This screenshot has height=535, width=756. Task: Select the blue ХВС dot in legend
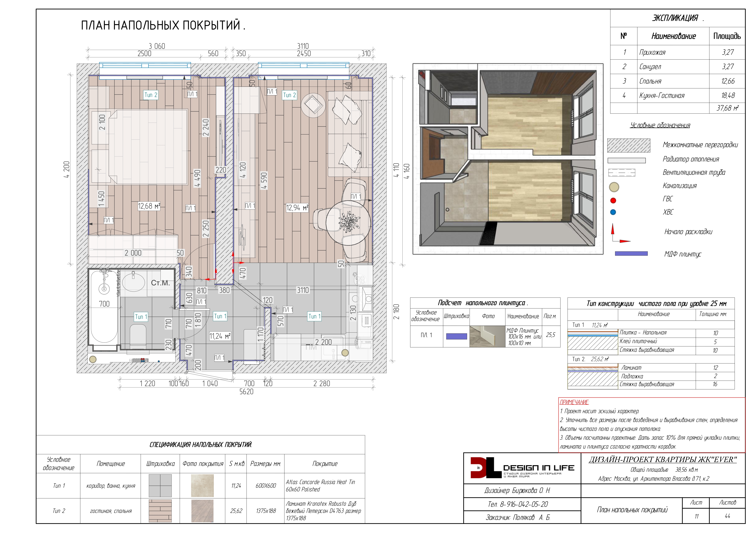click(x=613, y=212)
